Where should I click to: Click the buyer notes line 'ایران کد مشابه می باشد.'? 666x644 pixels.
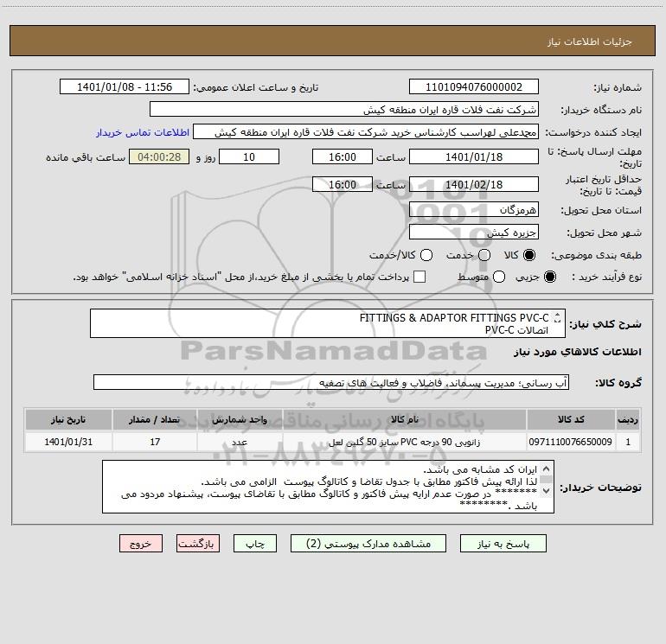[480, 469]
